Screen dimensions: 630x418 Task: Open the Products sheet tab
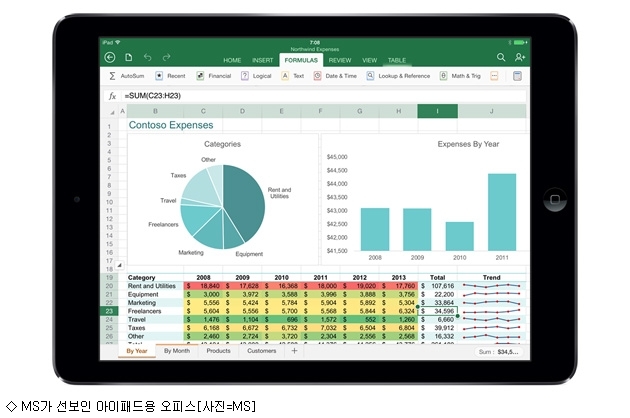(219, 351)
